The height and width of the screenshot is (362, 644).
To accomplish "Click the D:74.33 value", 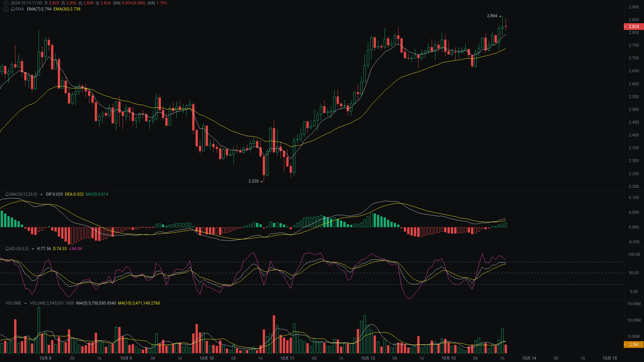I will [x=60, y=249].
